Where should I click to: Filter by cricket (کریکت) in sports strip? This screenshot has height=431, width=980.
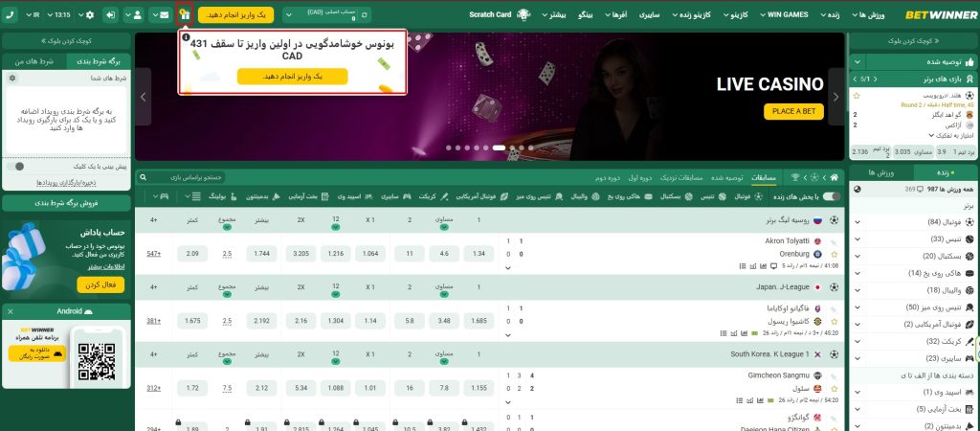pyautogui.click(x=434, y=196)
